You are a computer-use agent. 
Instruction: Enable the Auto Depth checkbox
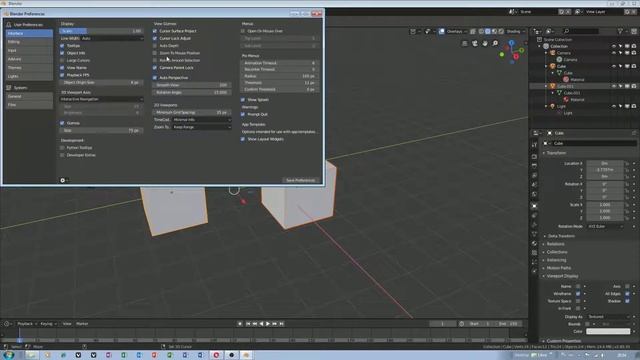coord(155,46)
